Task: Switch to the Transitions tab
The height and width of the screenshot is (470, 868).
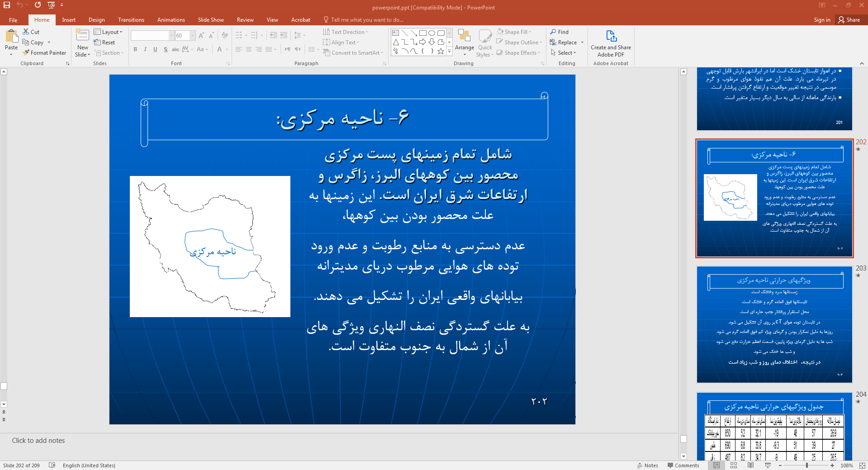Action: tap(131, 20)
